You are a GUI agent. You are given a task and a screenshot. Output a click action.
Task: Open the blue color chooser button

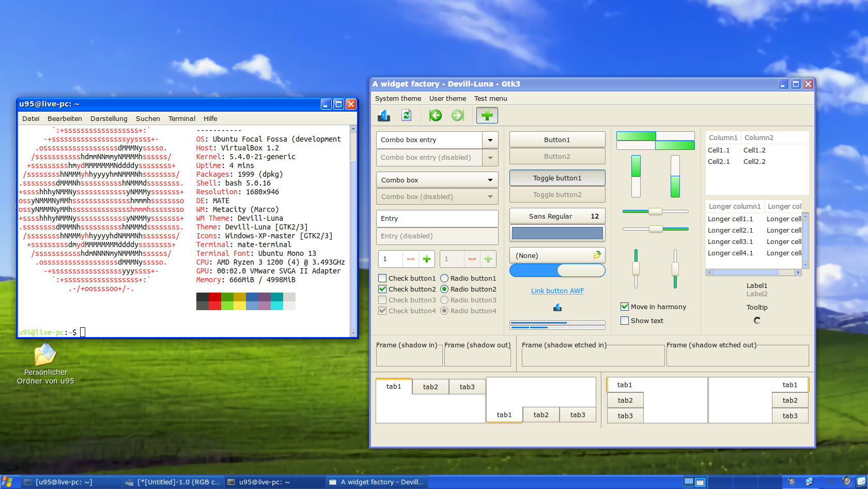coord(557,233)
